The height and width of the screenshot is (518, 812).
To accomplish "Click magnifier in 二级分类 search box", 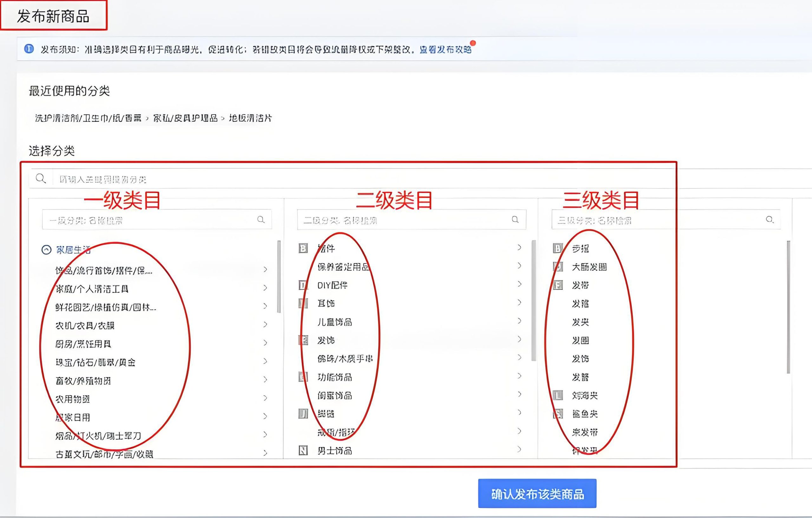I will pos(515,220).
